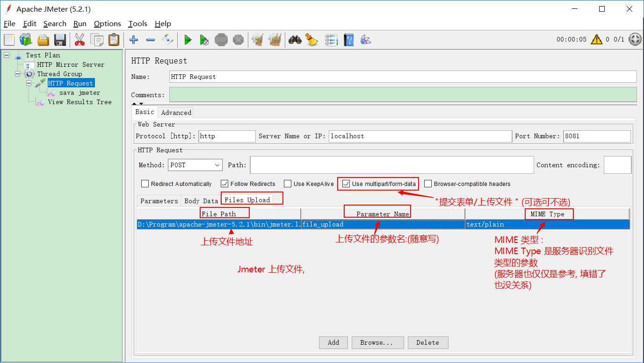Image resolution: width=644 pixels, height=363 pixels.
Task: Click the Cut scissors icon
Action: point(80,40)
